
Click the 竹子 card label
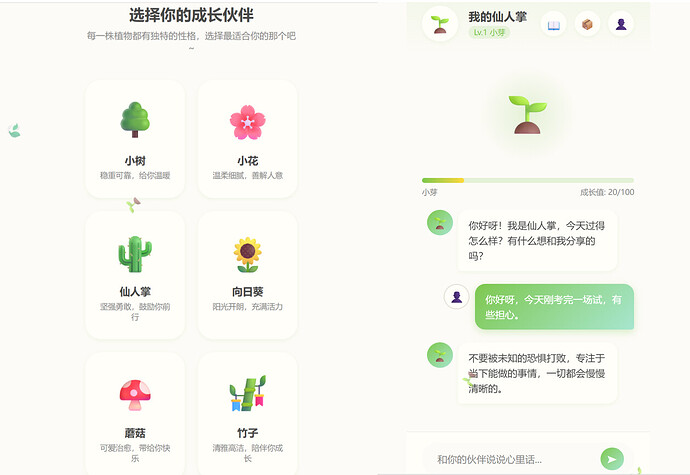click(x=248, y=433)
